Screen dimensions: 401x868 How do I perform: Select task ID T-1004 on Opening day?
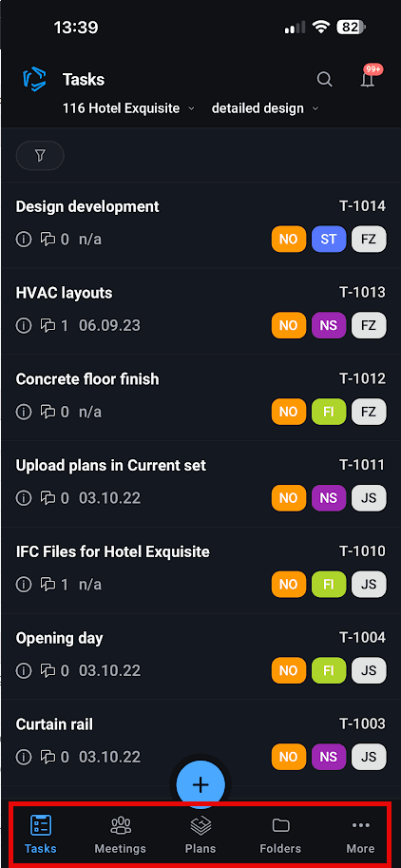[x=362, y=638]
